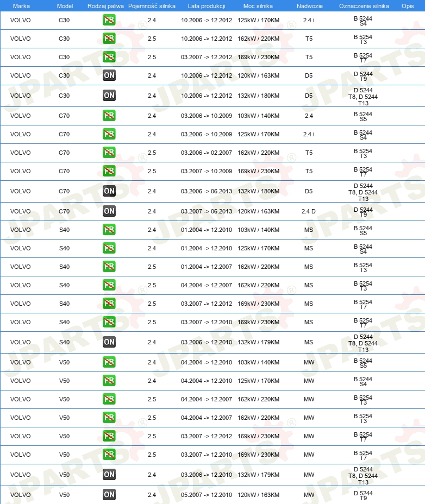Click petrol icon in C30 169kW / 230KM row
Image resolution: width=425 pixels, height=504 pixels.
[x=109, y=57]
